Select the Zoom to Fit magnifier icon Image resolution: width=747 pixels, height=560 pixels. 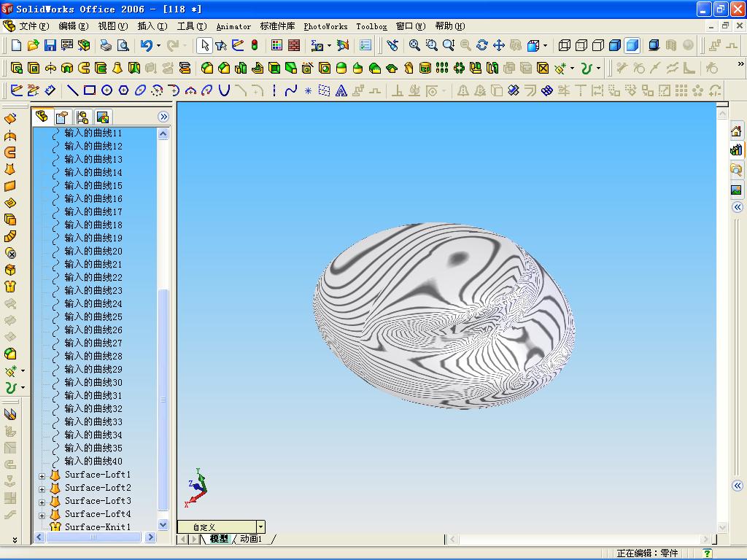(x=414, y=45)
